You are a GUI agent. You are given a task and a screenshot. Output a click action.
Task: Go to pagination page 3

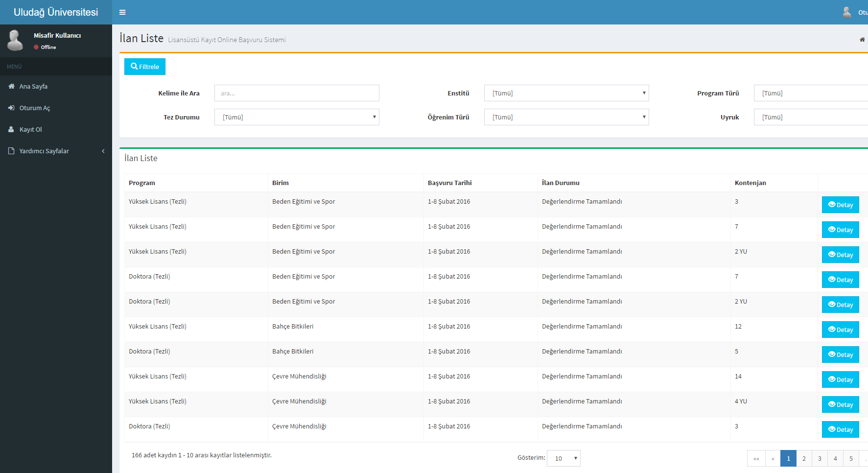[x=820, y=458]
